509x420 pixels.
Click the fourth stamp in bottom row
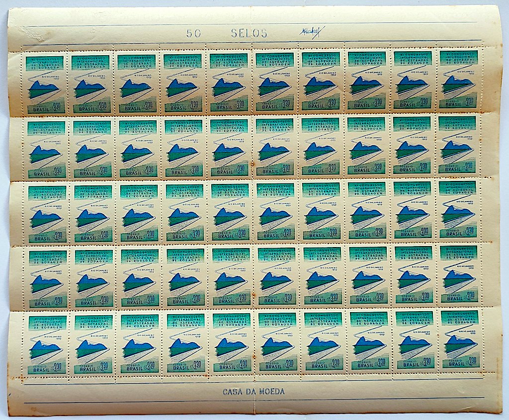tap(185, 342)
